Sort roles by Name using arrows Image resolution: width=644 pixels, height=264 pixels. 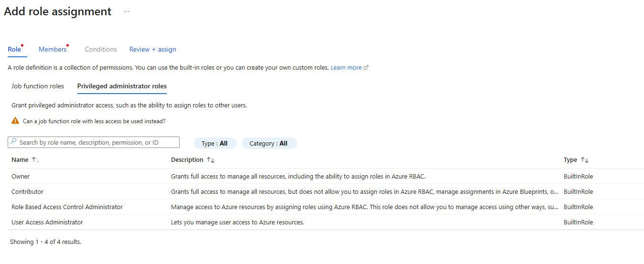[36, 160]
